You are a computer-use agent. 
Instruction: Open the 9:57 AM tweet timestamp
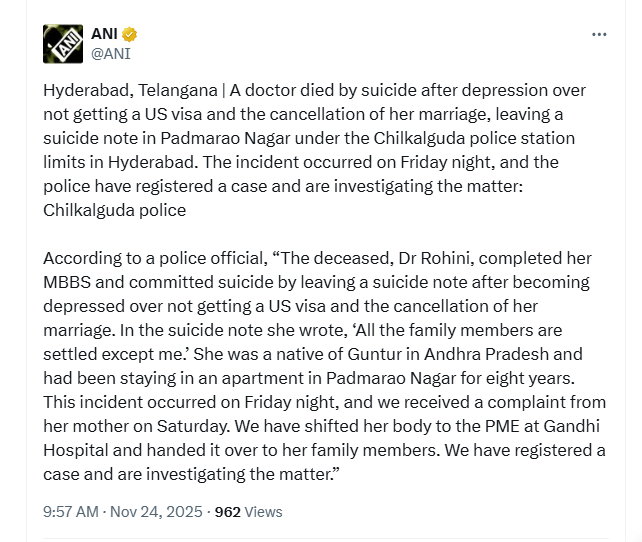point(70,511)
